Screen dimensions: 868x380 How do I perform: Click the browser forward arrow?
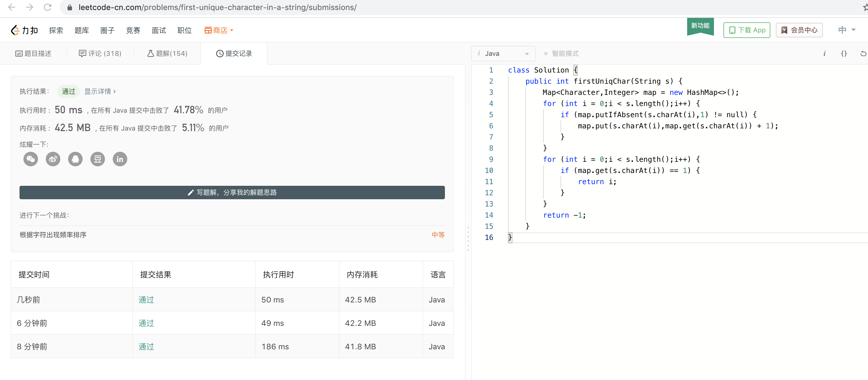click(x=30, y=7)
